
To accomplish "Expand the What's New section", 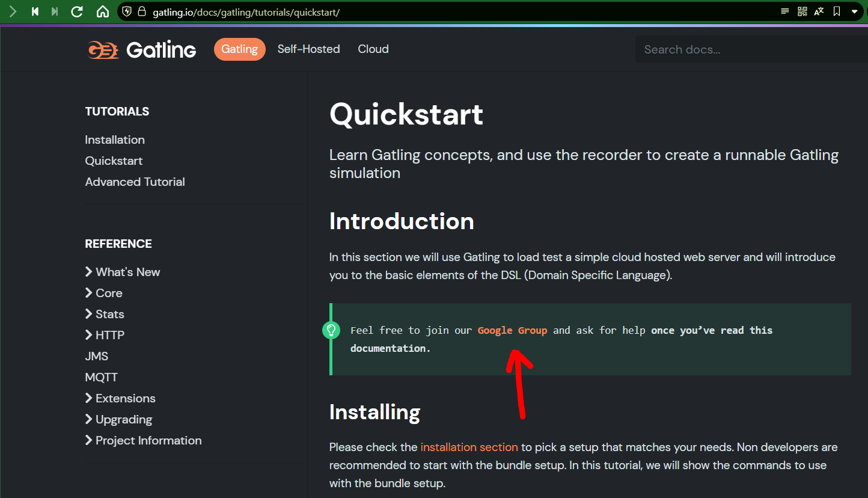I will 123,272.
